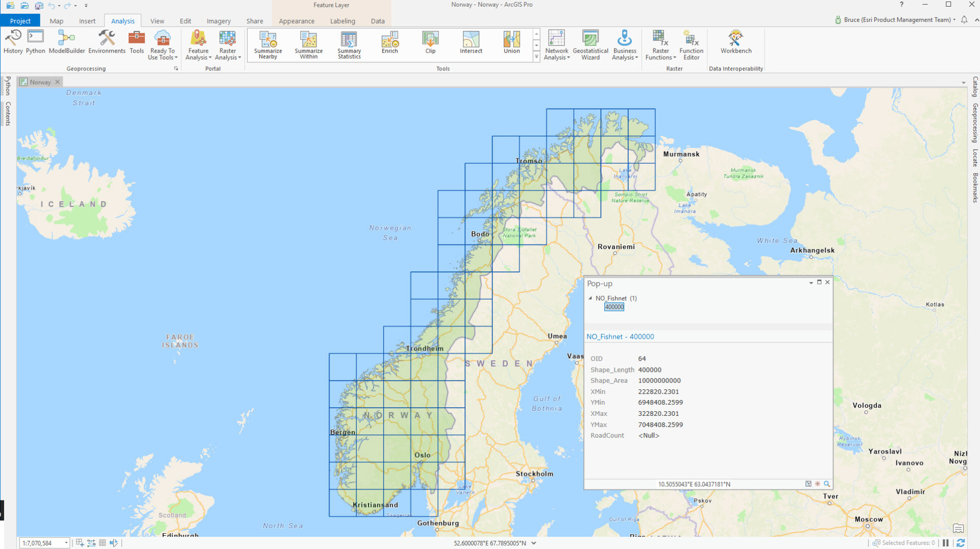Open the Project tab

click(x=20, y=21)
